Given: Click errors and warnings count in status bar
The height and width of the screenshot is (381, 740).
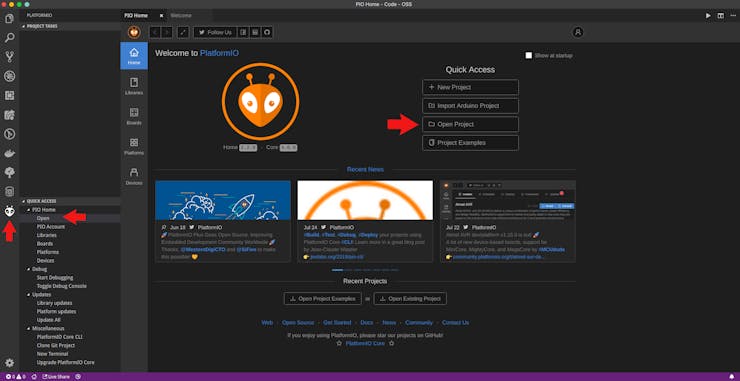Looking at the screenshot, I should pos(15,377).
